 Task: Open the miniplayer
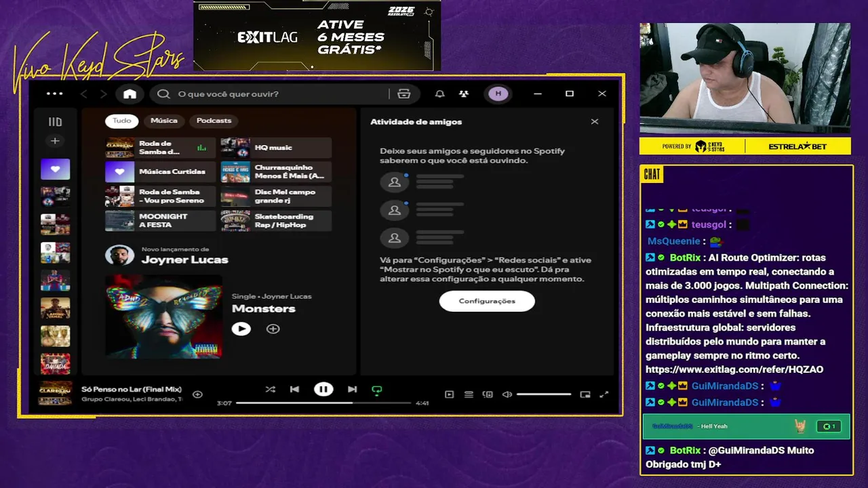(x=585, y=394)
